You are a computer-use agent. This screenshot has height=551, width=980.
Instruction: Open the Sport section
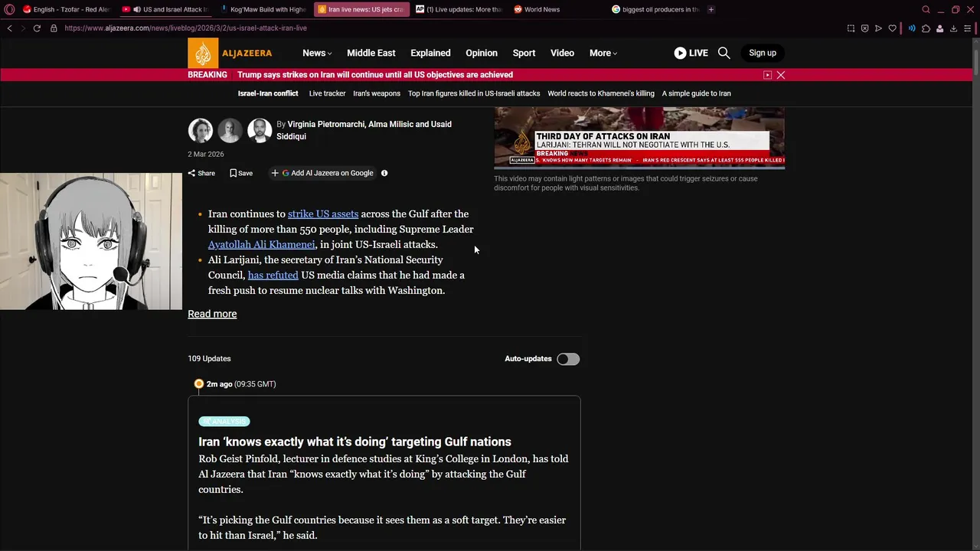pos(524,53)
